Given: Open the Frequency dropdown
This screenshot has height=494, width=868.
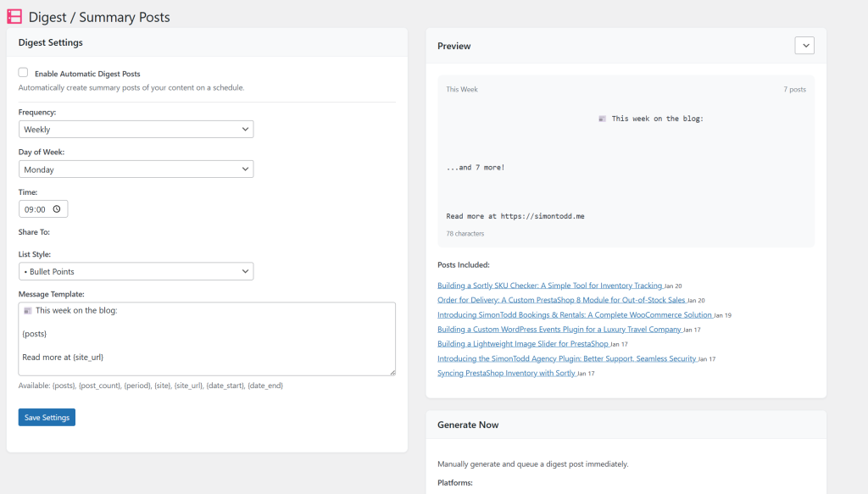Looking at the screenshot, I should coord(136,130).
